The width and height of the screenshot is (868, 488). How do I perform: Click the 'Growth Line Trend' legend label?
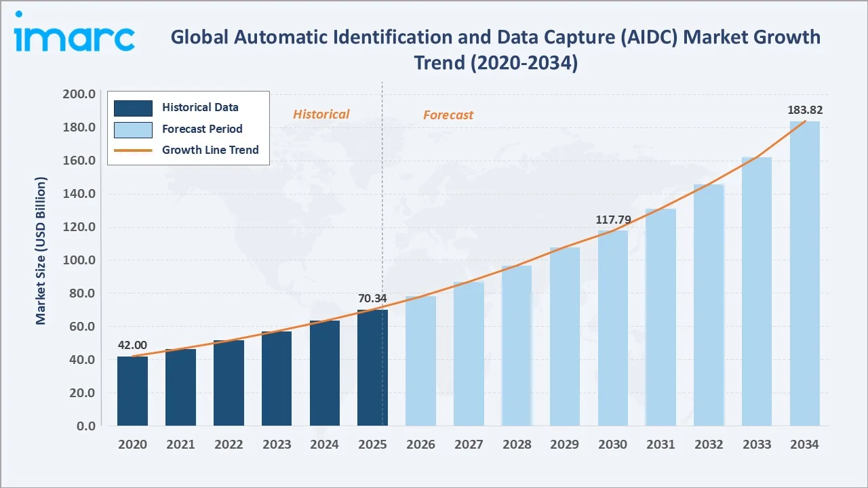click(x=210, y=150)
